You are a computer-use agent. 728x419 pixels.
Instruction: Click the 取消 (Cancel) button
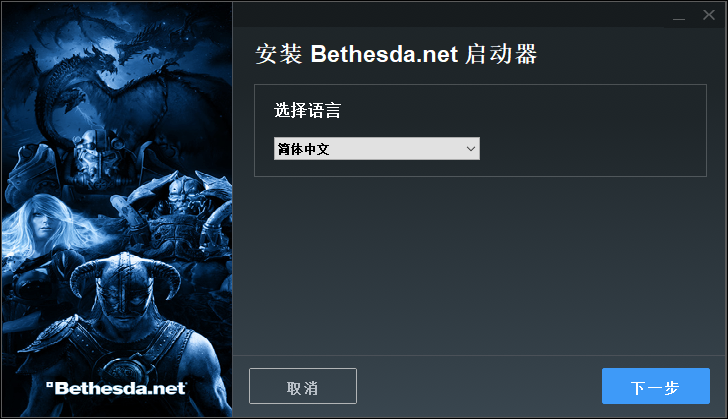pyautogui.click(x=303, y=386)
